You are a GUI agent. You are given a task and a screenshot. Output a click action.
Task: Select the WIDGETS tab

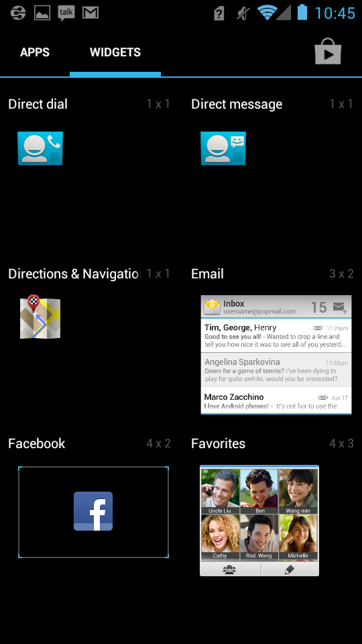point(115,52)
